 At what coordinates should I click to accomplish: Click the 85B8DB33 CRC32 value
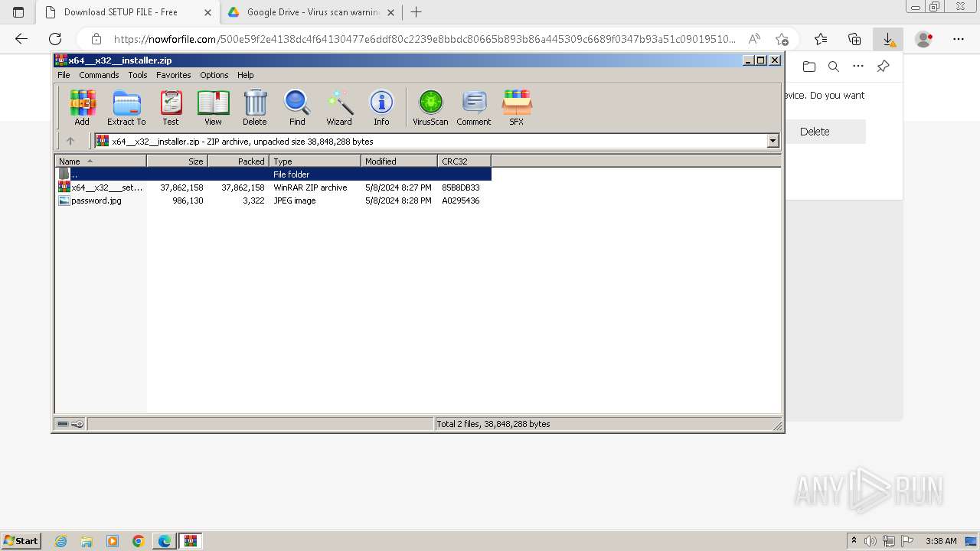tap(461, 187)
